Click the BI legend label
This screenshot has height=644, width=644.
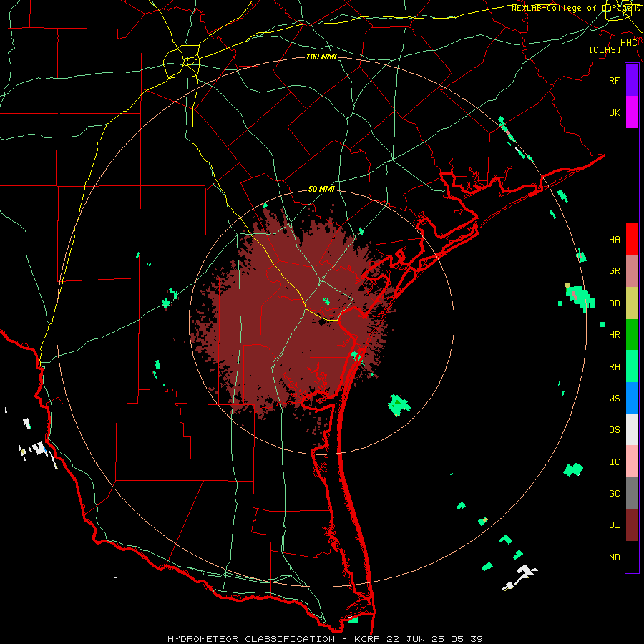pos(614,525)
